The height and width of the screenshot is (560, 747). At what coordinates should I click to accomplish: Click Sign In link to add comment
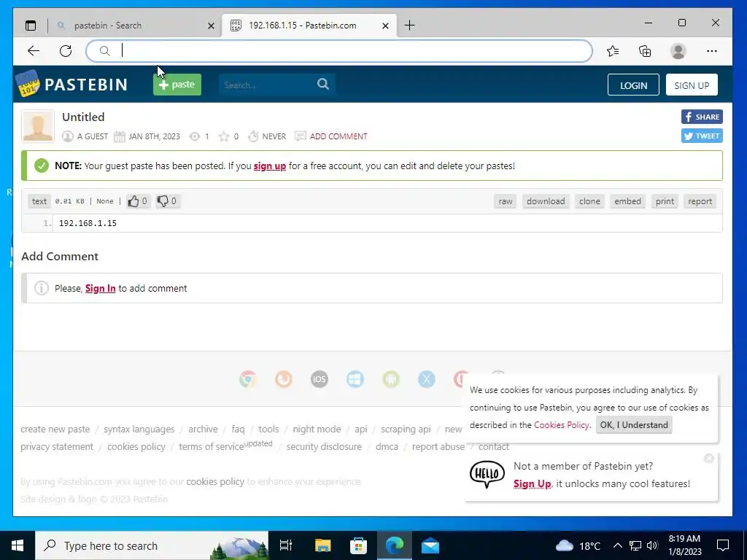(100, 289)
